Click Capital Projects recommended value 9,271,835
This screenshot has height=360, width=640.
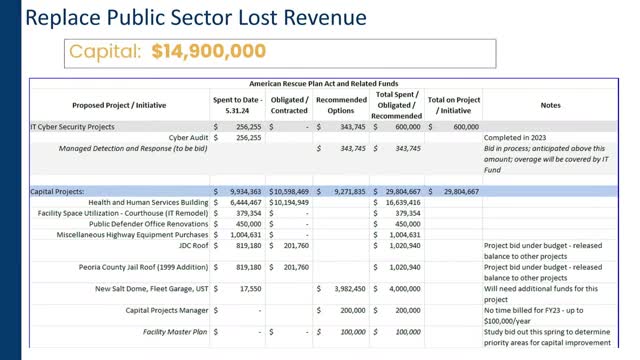point(350,192)
